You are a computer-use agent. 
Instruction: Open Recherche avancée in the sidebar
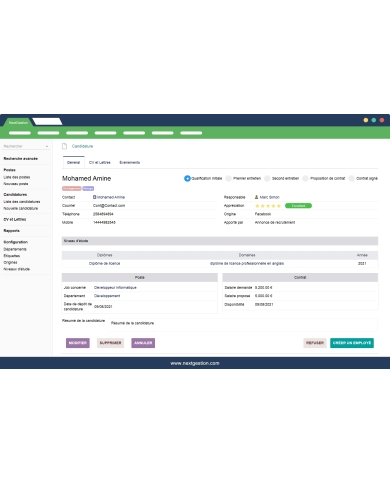click(x=20, y=159)
